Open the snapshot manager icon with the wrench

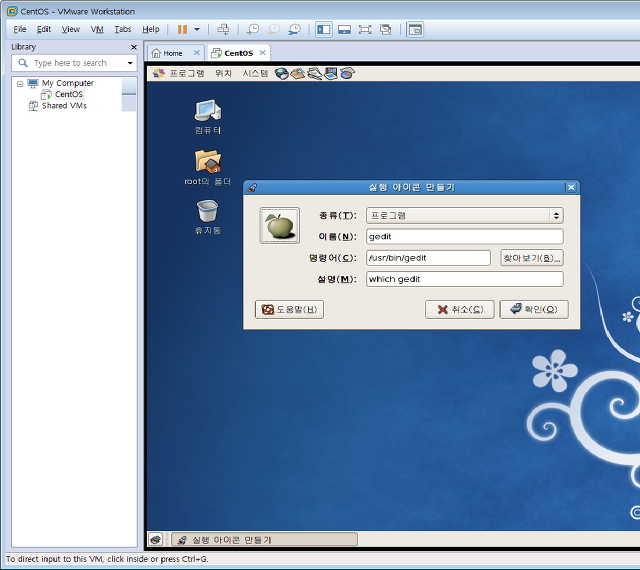[x=294, y=29]
